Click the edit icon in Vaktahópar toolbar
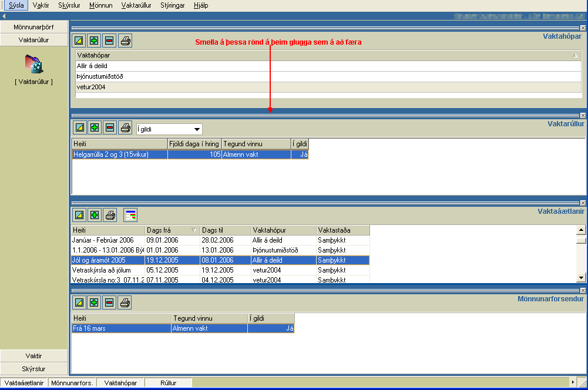588x390 pixels. 79,41
